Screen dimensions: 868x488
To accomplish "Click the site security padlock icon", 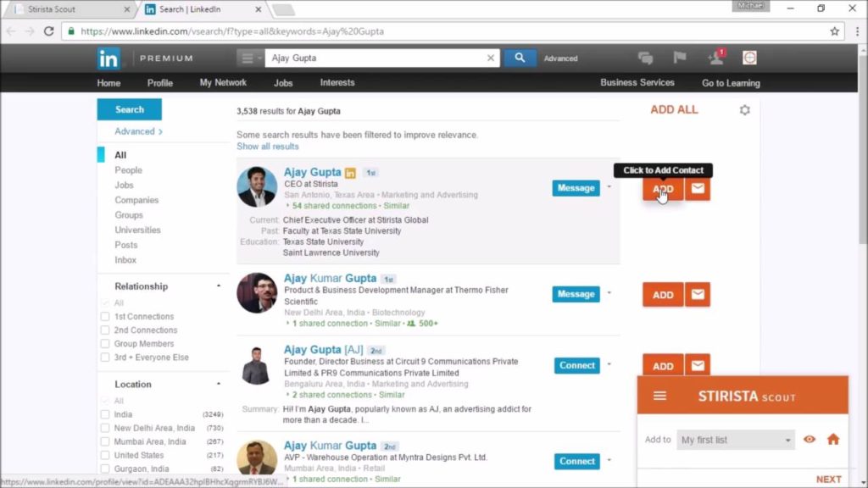I will coord(71,31).
